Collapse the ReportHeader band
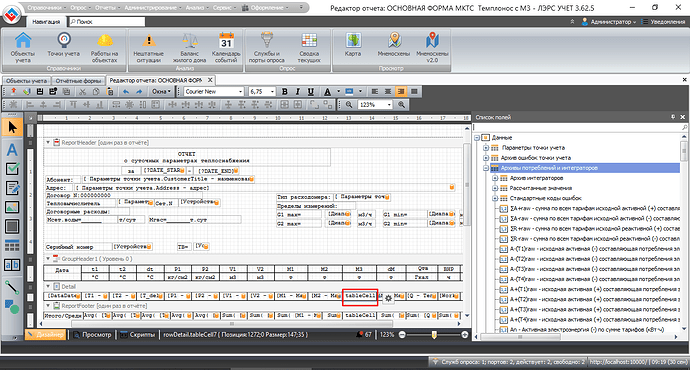The image size is (690, 370). [48, 143]
